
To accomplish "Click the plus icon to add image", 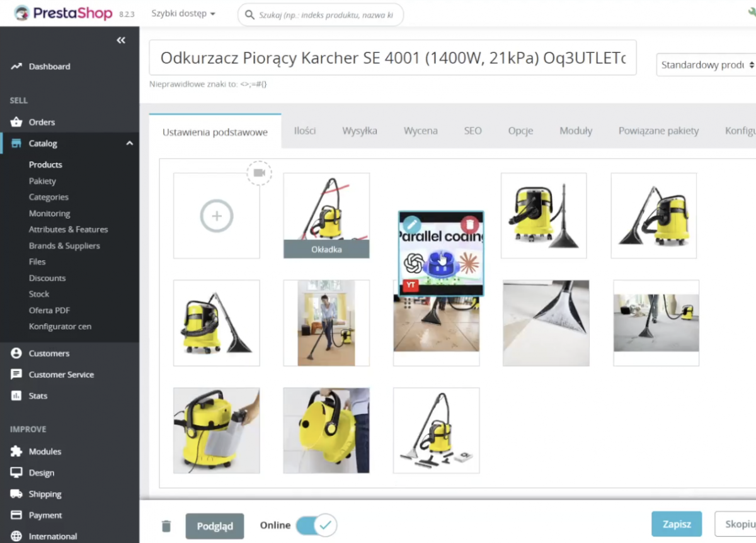I will pos(217,216).
